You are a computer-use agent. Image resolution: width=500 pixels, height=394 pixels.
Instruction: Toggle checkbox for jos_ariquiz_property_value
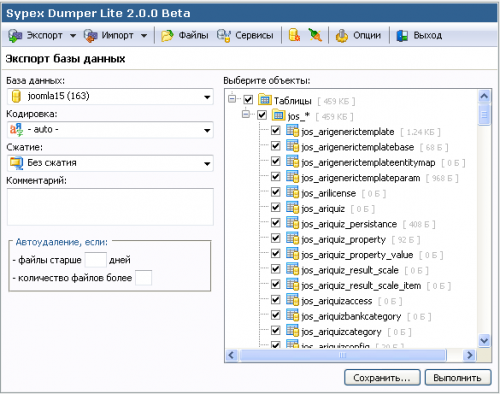point(275,253)
